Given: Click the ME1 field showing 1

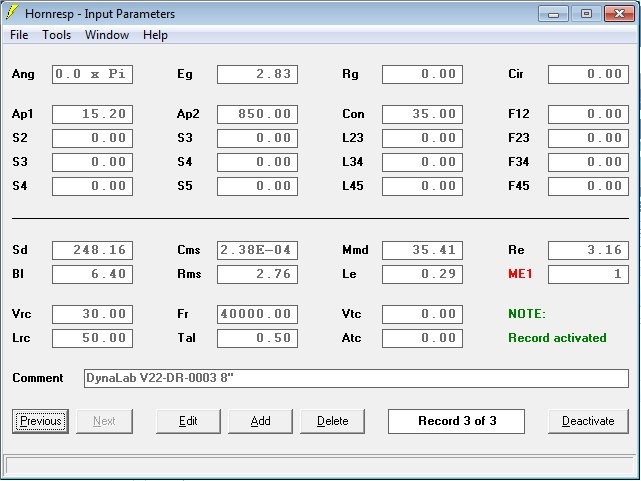Looking at the screenshot, I should (x=588, y=274).
